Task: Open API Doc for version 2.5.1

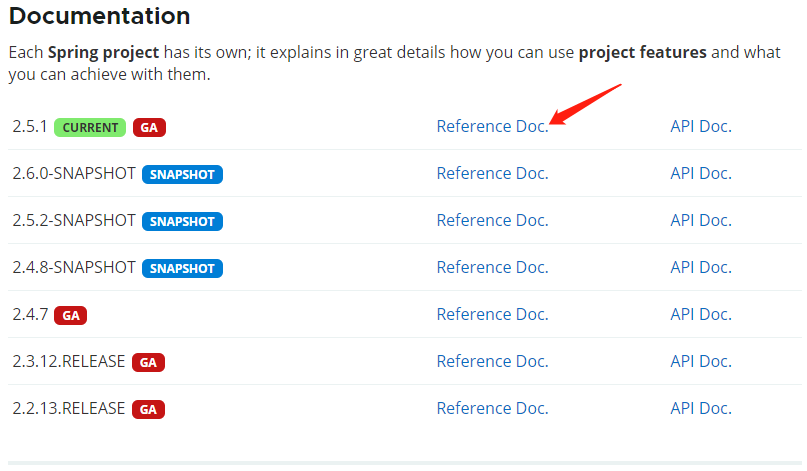Action: tap(700, 127)
